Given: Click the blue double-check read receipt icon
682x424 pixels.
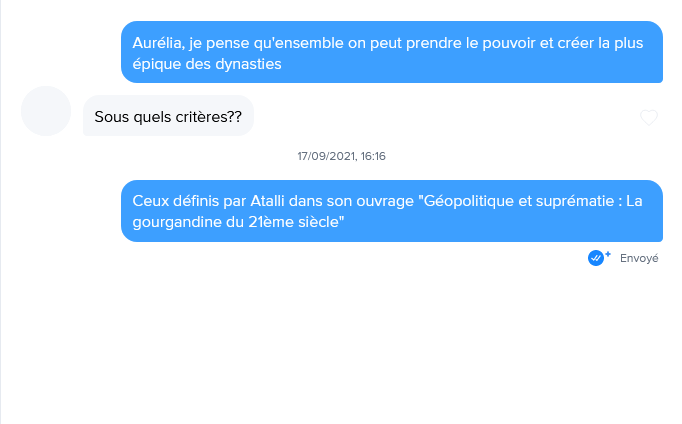Looking at the screenshot, I should pyautogui.click(x=595, y=258).
